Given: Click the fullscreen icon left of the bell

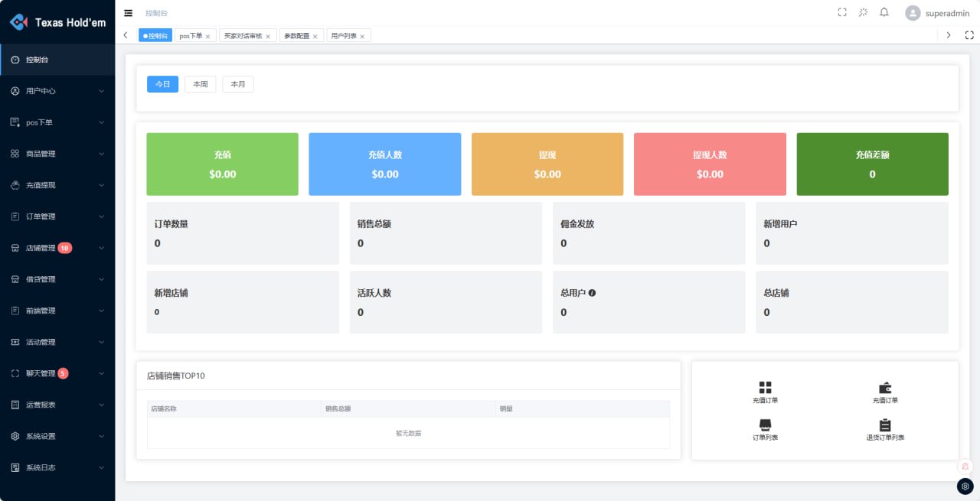Looking at the screenshot, I should point(842,12).
